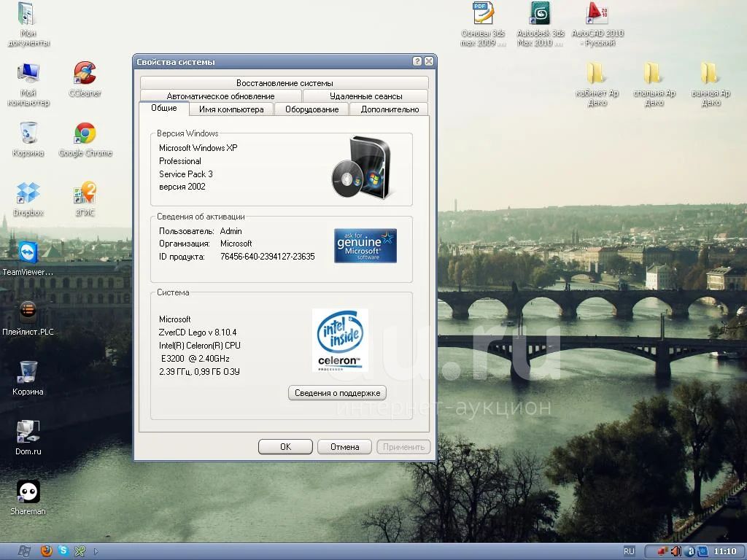Click the text 2.39 ГГц, 0,99 ГБ ОЗУ
The image size is (747, 560).
click(x=199, y=371)
